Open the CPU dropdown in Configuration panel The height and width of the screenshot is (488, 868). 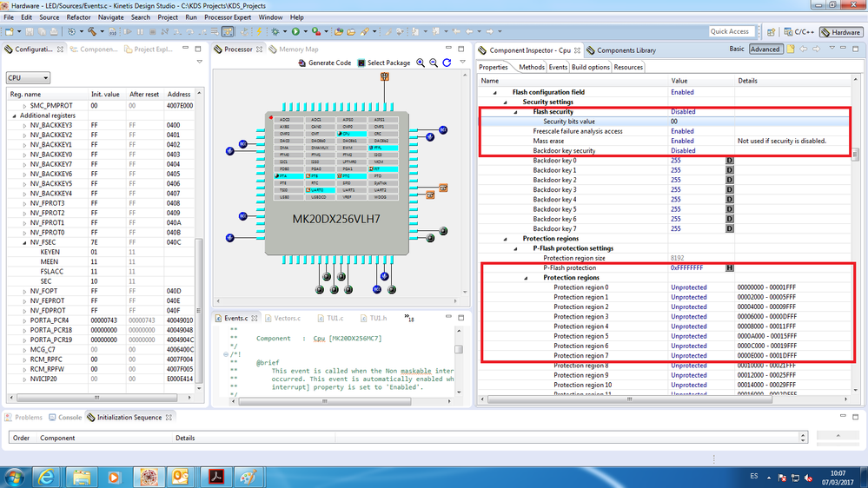pos(28,78)
